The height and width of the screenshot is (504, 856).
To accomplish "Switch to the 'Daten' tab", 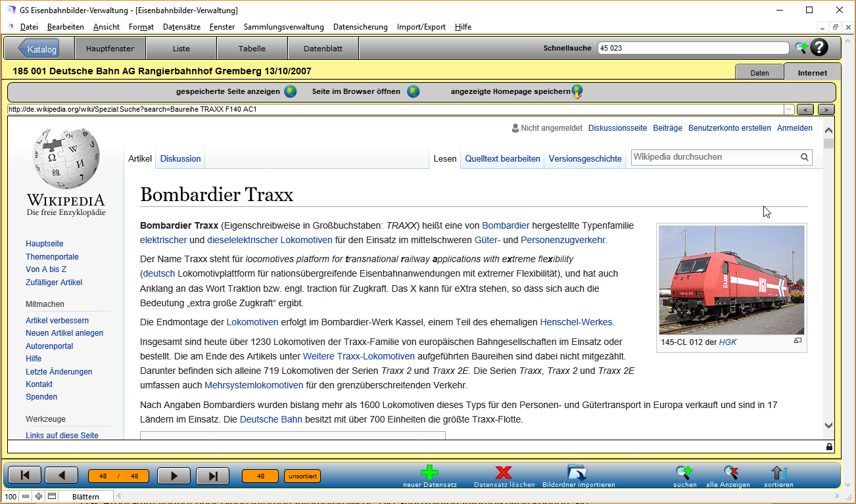I will [759, 73].
